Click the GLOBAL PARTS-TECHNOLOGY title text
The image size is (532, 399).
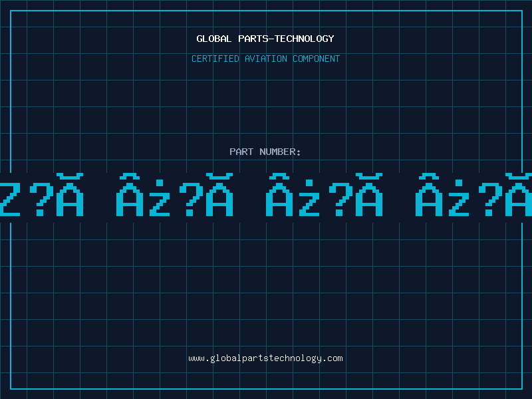pos(265,39)
